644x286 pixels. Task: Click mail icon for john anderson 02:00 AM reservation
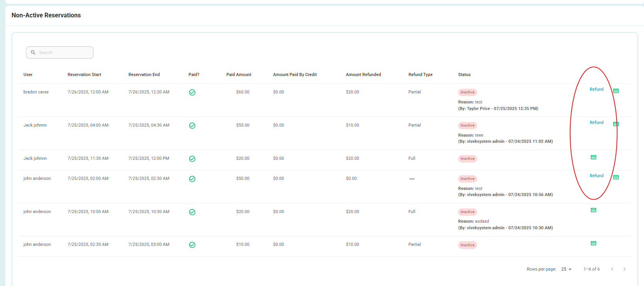click(616, 177)
